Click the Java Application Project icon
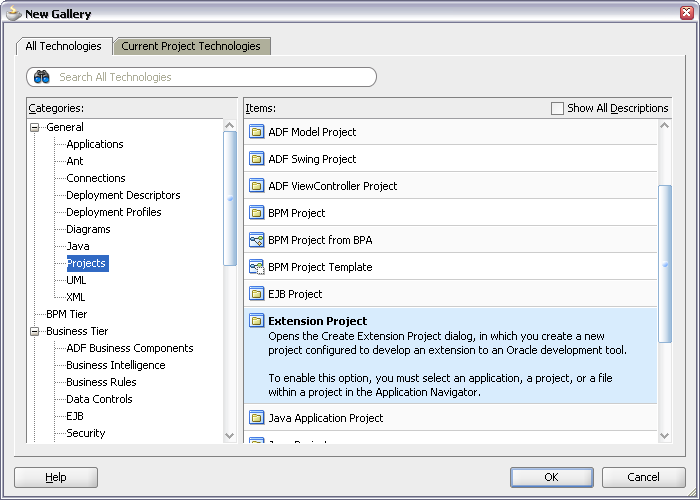The width and height of the screenshot is (700, 500). (256, 418)
